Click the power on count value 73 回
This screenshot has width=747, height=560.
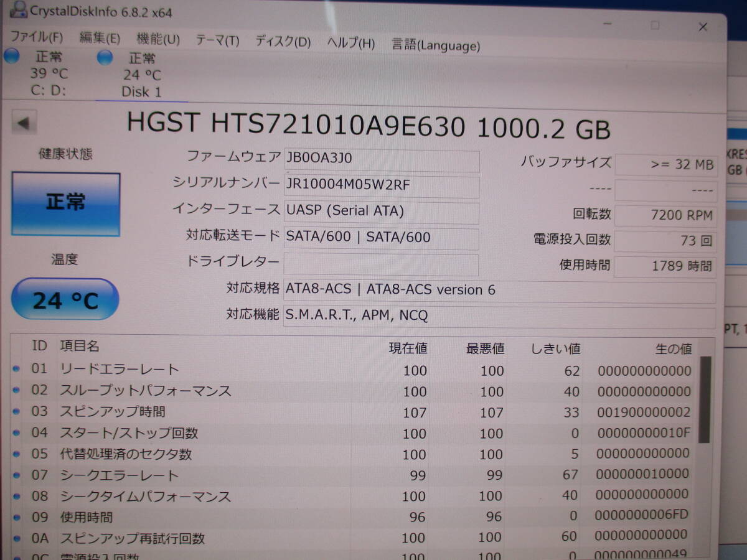[665, 241]
